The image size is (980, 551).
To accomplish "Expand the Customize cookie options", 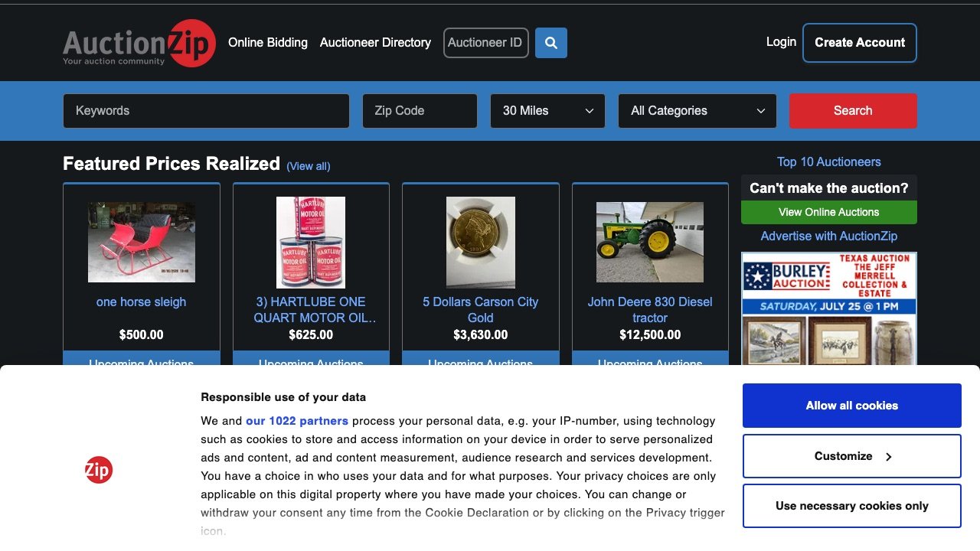I will point(852,456).
